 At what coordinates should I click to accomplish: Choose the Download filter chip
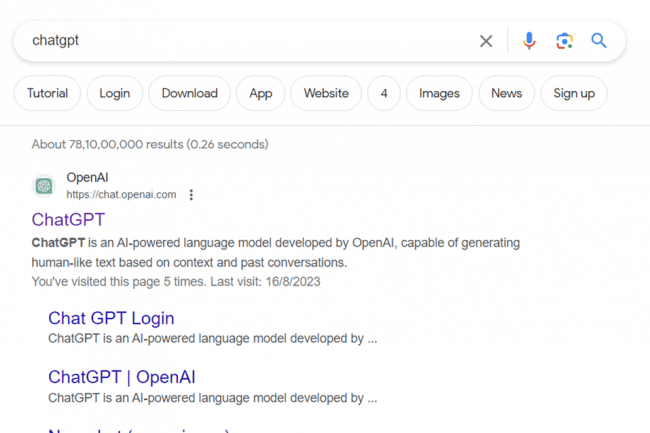[x=189, y=94]
